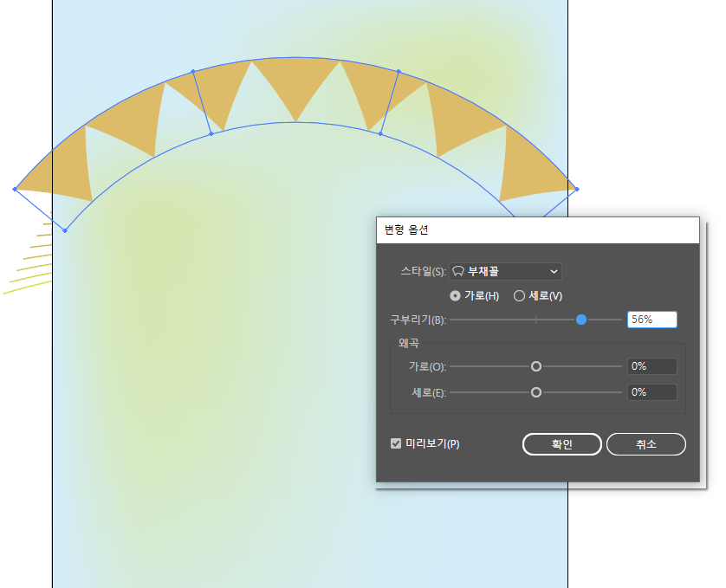Click the 왜곡 세로(E) slider handle
The image size is (726, 588).
pos(536,392)
